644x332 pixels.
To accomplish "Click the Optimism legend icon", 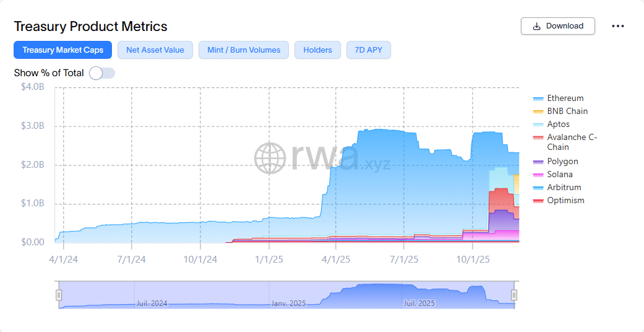I will [538, 201].
